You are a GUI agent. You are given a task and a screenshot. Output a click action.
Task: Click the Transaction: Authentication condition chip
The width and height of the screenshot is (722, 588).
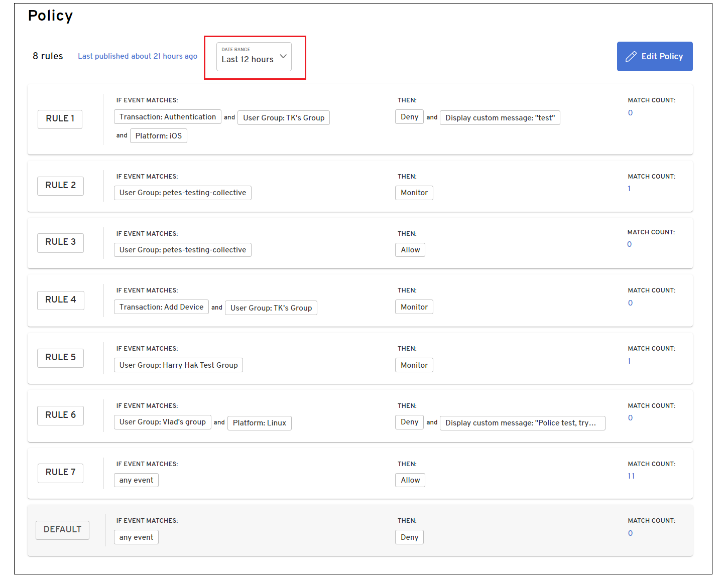(167, 117)
